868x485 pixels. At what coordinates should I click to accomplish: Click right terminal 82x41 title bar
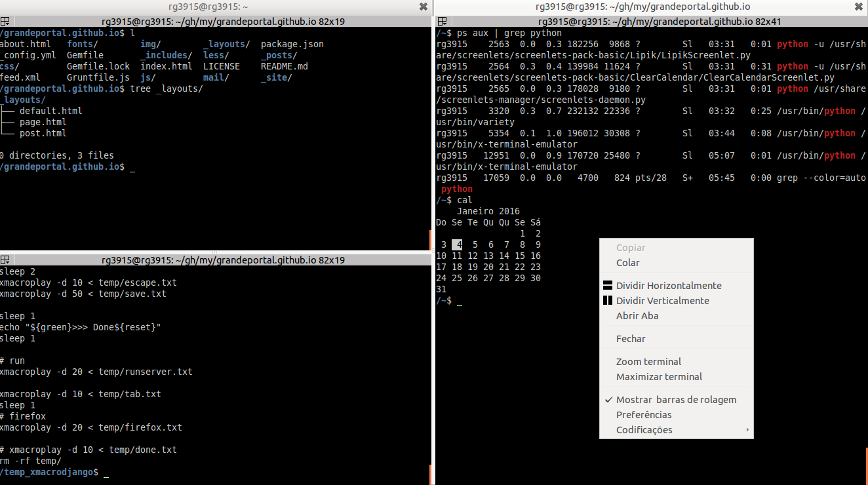tap(652, 22)
